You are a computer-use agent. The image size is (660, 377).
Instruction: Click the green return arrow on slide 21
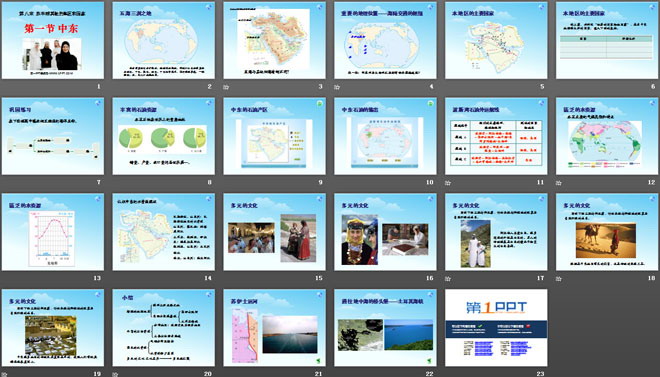[x=318, y=361]
